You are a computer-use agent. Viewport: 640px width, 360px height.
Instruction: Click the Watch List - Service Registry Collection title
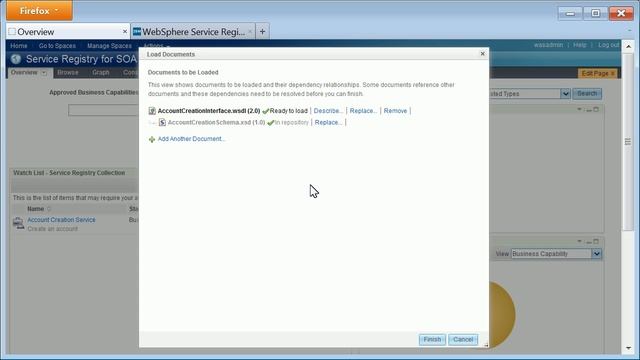tap(69, 173)
